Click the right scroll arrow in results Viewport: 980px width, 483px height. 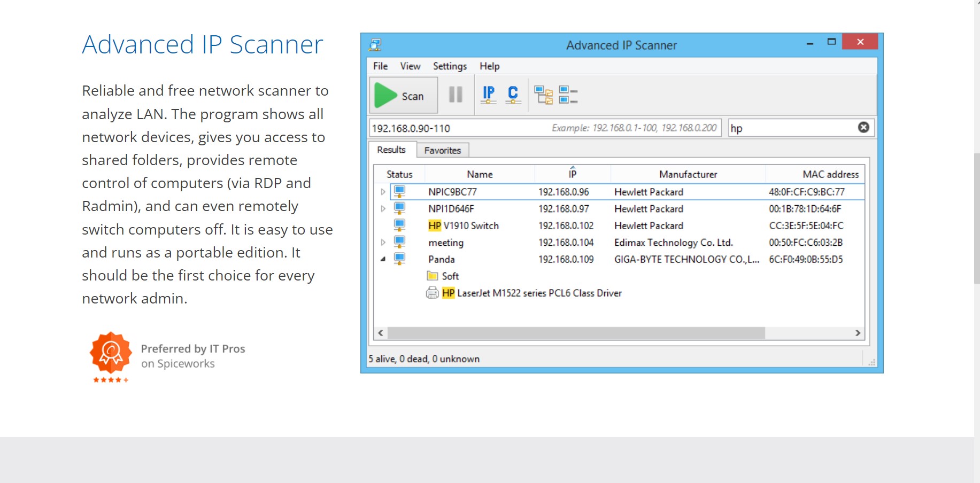(858, 333)
